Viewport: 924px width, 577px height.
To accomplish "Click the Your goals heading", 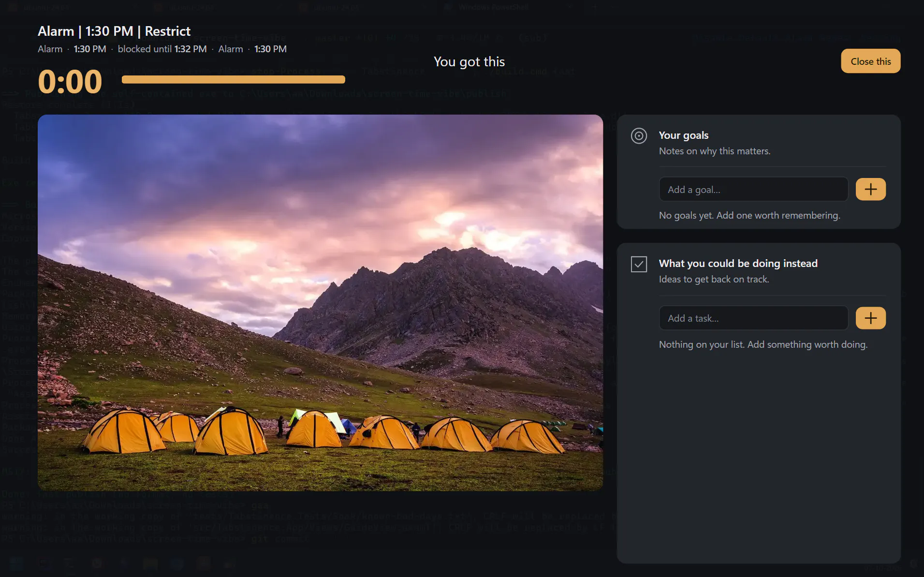I will coord(684,135).
